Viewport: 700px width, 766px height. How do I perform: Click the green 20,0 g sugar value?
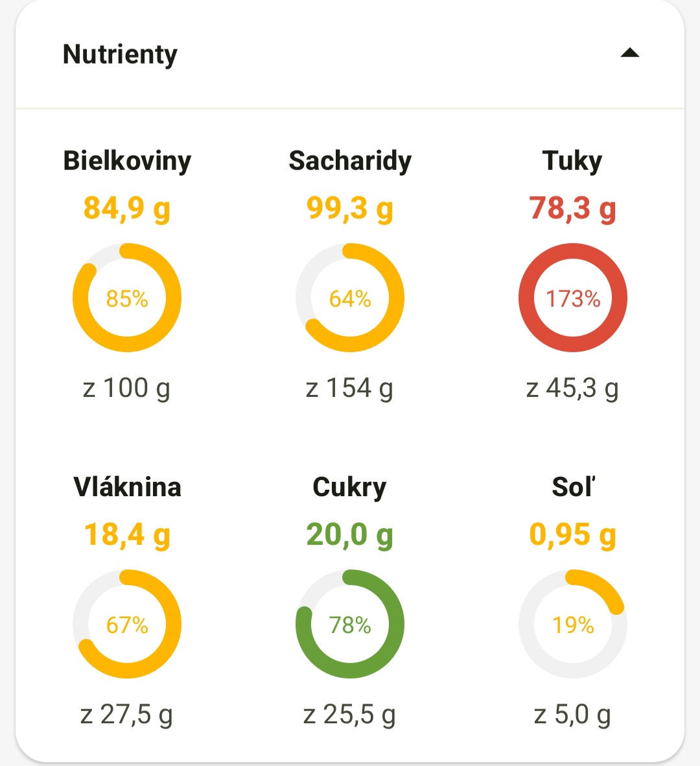point(349,535)
